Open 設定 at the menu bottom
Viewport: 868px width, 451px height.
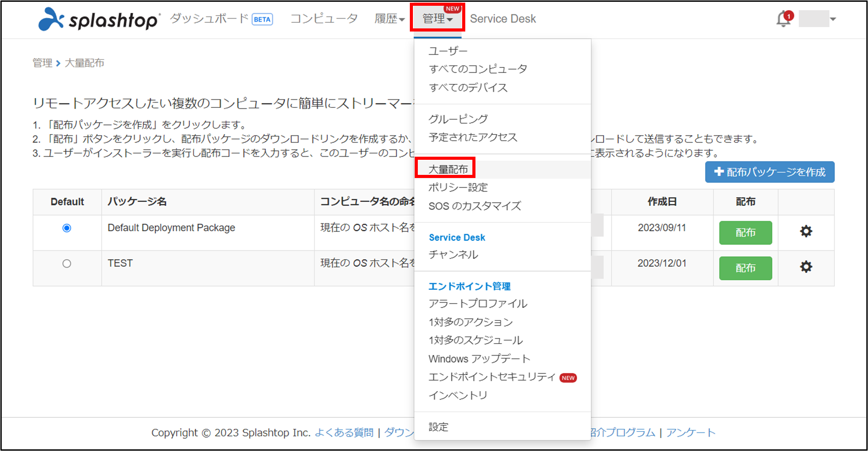(438, 427)
